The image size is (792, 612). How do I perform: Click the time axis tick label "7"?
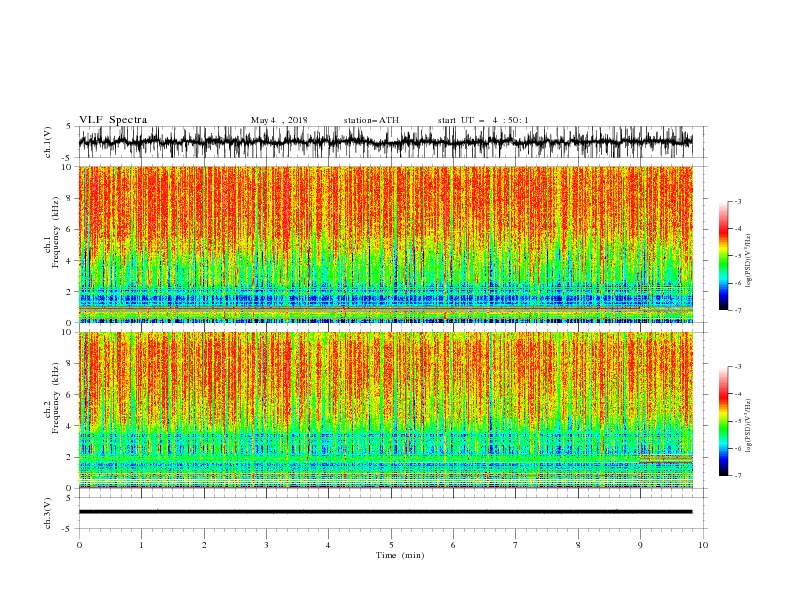pos(516,545)
